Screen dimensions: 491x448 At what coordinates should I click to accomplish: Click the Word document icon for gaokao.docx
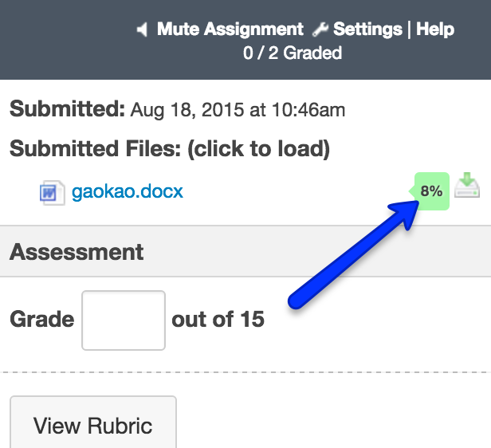point(52,192)
